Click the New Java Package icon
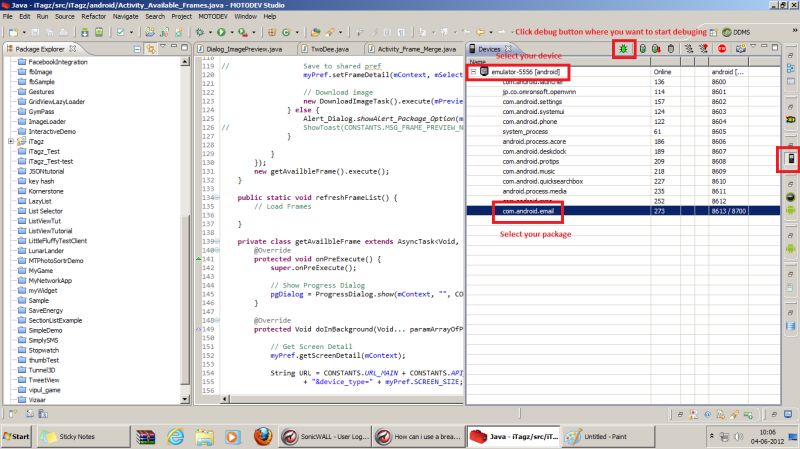The height and width of the screenshot is (449, 800). click(x=271, y=32)
